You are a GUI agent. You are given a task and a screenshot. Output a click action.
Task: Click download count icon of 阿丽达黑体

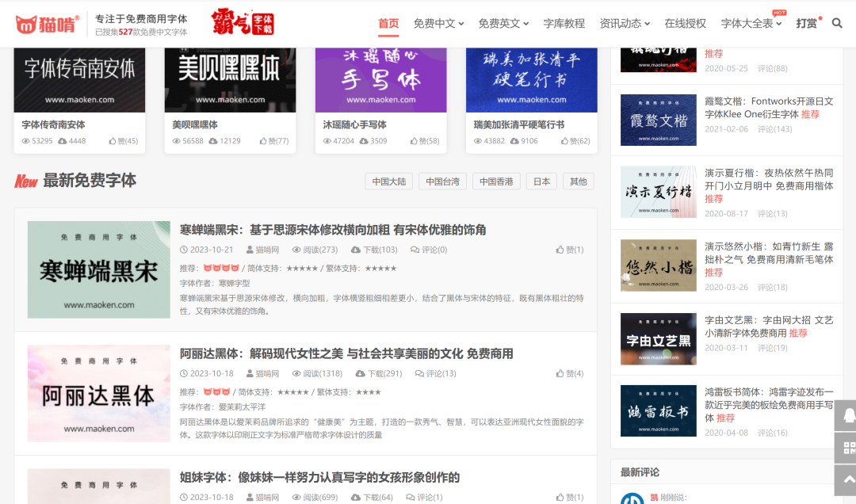point(360,373)
